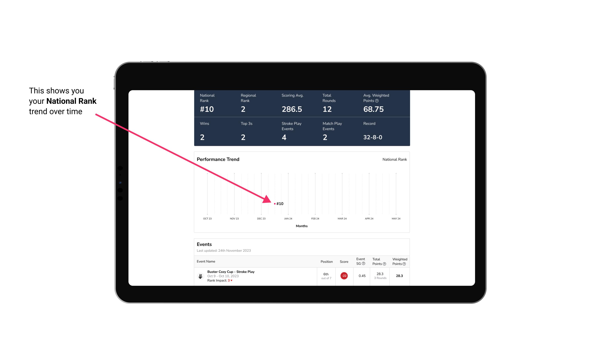
Task: Click the DEC 23 month axis label
Action: [x=261, y=218]
